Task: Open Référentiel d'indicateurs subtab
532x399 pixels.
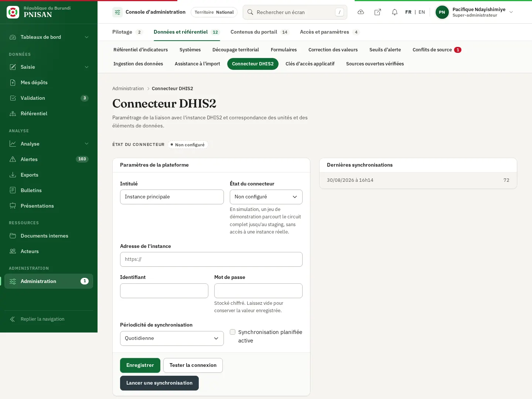Action: tap(140, 50)
